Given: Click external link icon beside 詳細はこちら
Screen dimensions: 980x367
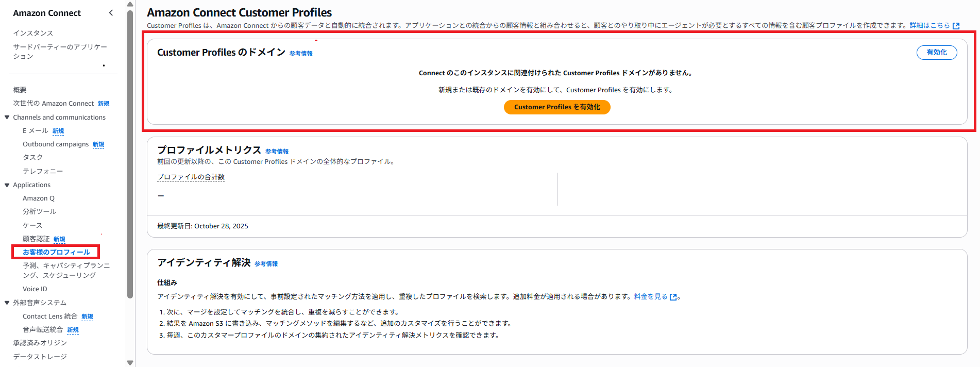Looking at the screenshot, I should coord(956,26).
